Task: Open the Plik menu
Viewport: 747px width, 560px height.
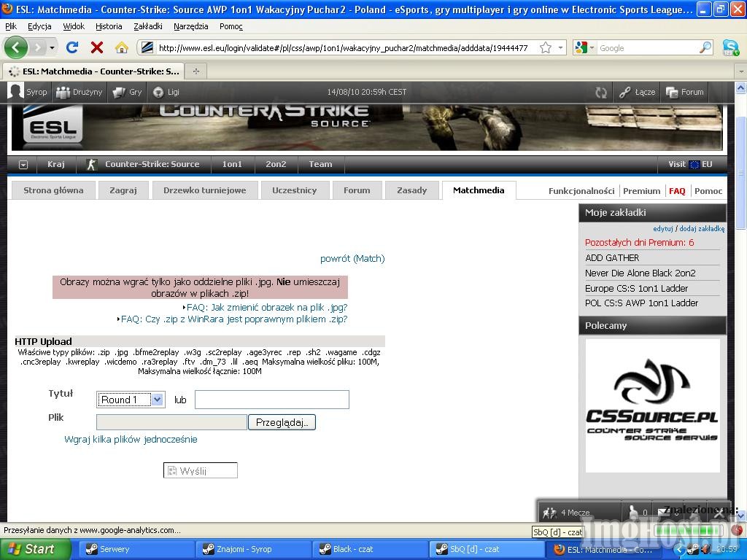Action: click(11, 27)
